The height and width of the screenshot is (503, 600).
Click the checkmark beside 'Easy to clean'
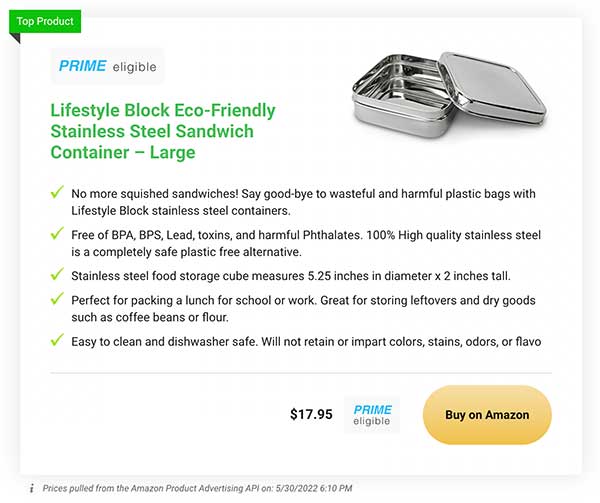[x=57, y=339]
